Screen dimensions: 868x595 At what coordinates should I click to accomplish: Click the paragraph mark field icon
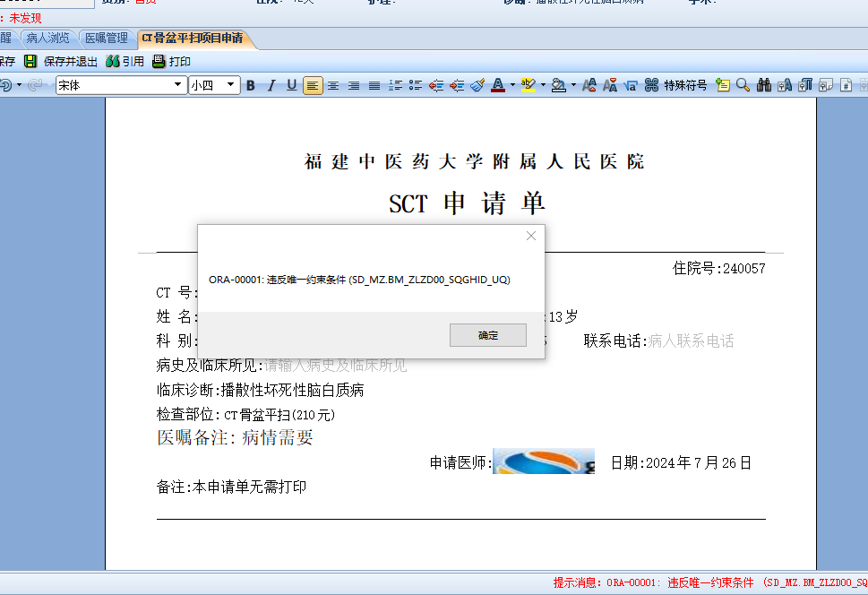(x=805, y=85)
